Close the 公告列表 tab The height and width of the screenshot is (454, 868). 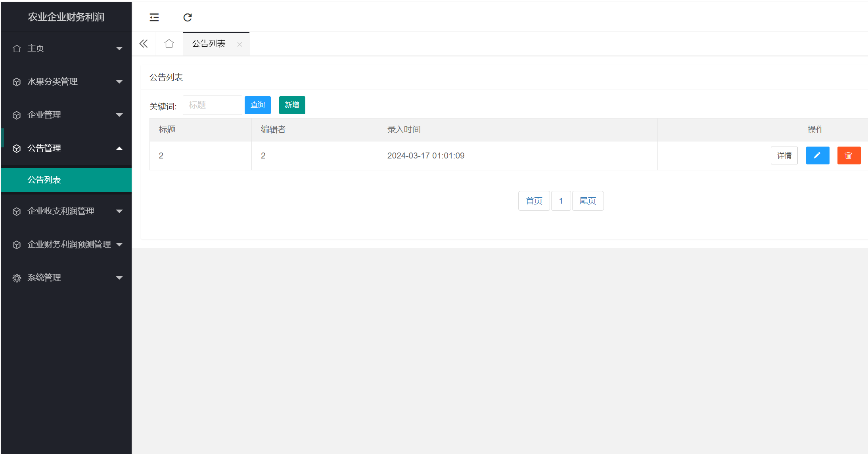click(x=240, y=44)
